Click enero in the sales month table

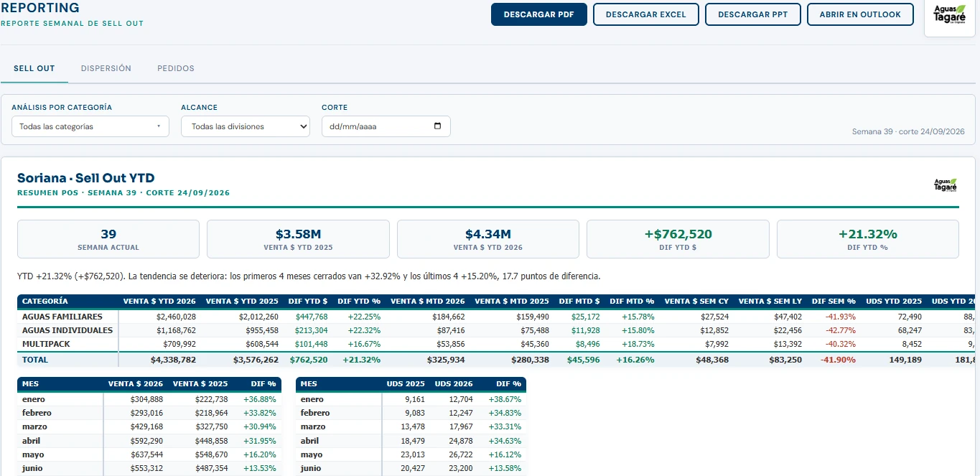point(33,399)
